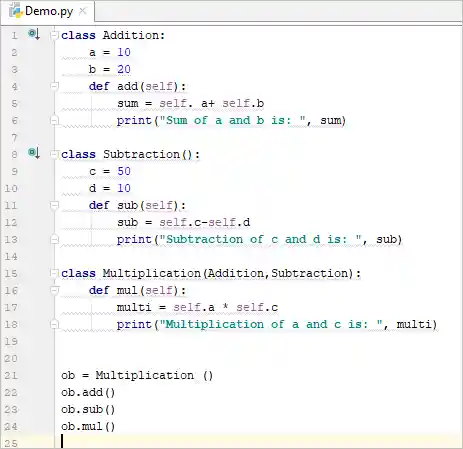Toggle the fold end marker on line 6
The image size is (463, 449).
click(54, 120)
